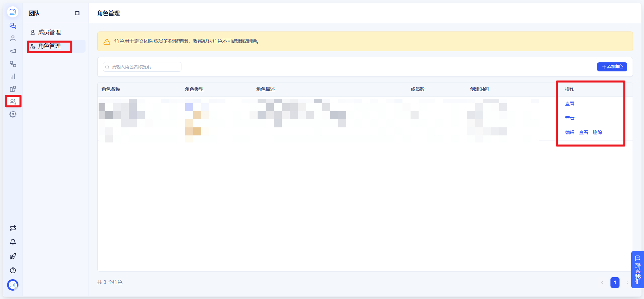Select page 1 in pagination
644x299 pixels.
click(615, 282)
